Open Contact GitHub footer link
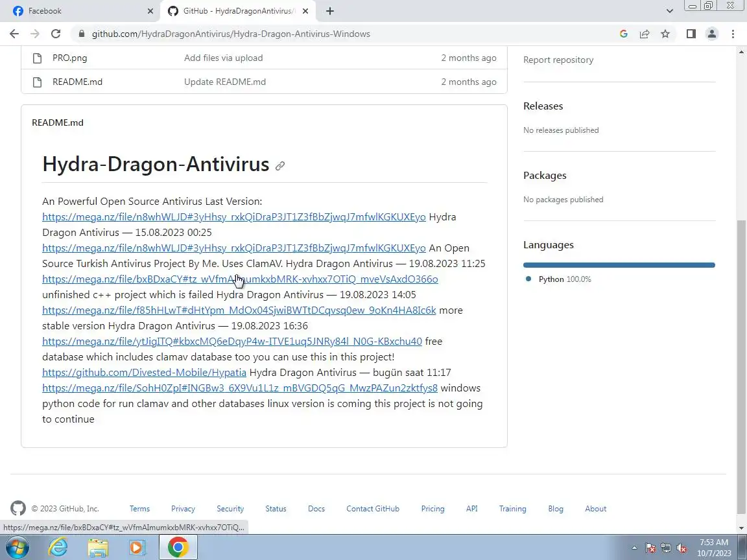This screenshot has height=560, width=747. click(373, 509)
